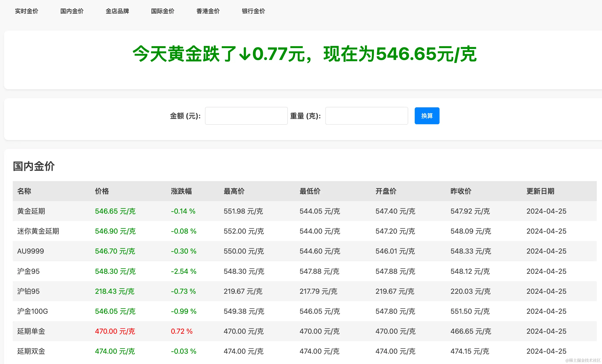Click the AU9999 row name
The image size is (602, 364).
coord(31,251)
